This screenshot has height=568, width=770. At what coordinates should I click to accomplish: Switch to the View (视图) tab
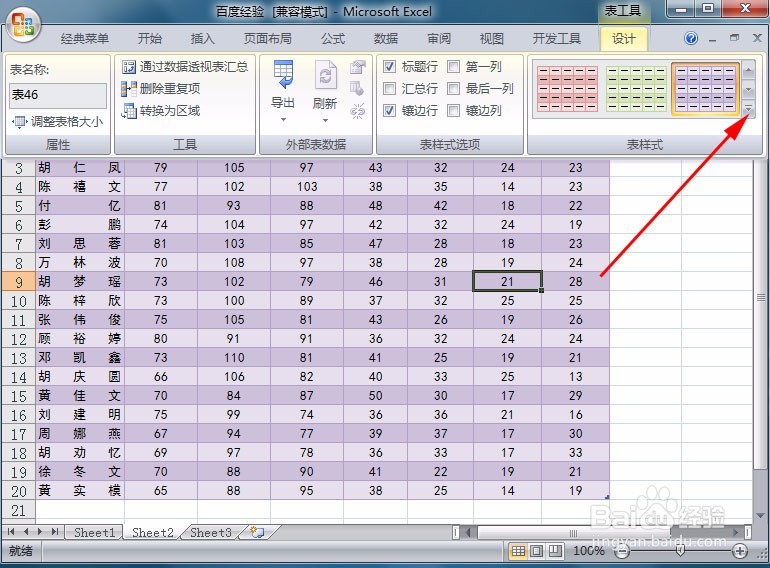pyautogui.click(x=491, y=39)
